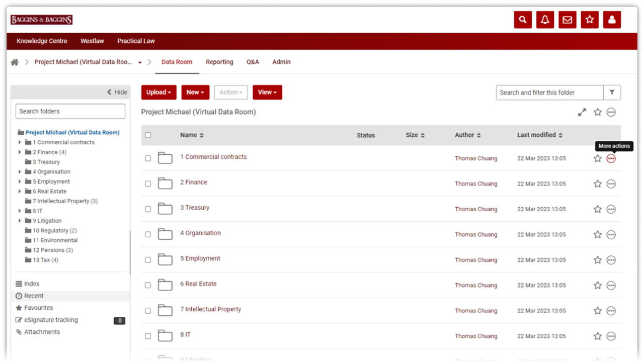644x362 pixels.
Task: Click the user profile icon
Action: point(612,20)
